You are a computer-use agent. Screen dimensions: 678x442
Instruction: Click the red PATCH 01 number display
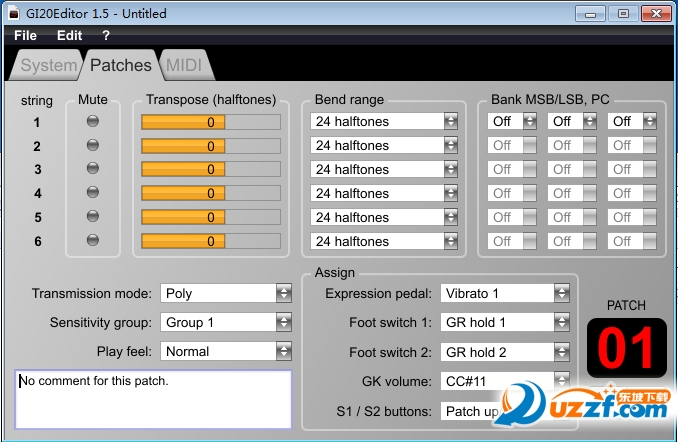pyautogui.click(x=627, y=348)
